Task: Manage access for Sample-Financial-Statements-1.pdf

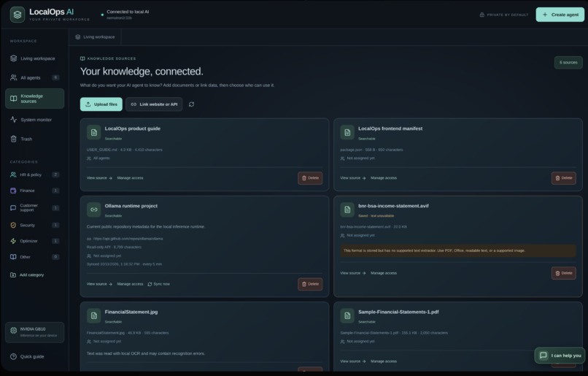Action: pos(384,361)
